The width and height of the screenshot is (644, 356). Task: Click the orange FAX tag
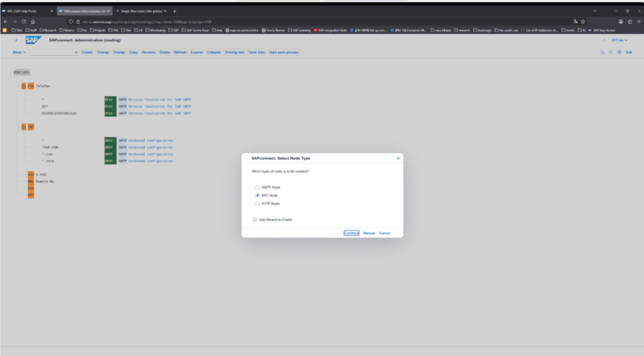[31, 86]
